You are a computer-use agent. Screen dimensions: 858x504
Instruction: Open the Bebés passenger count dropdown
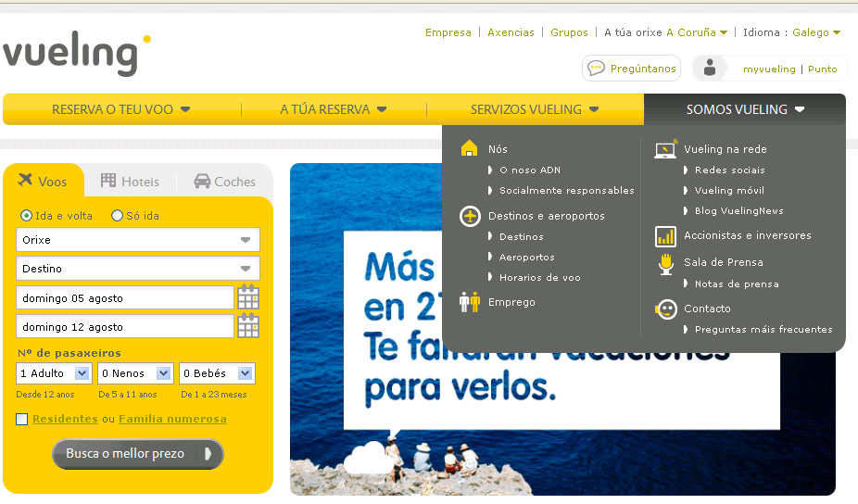(217, 373)
